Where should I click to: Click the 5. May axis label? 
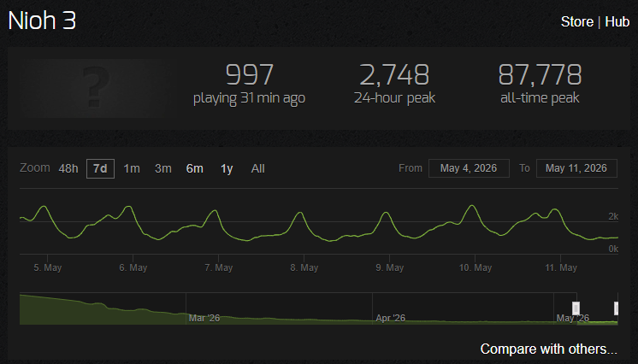[48, 267]
